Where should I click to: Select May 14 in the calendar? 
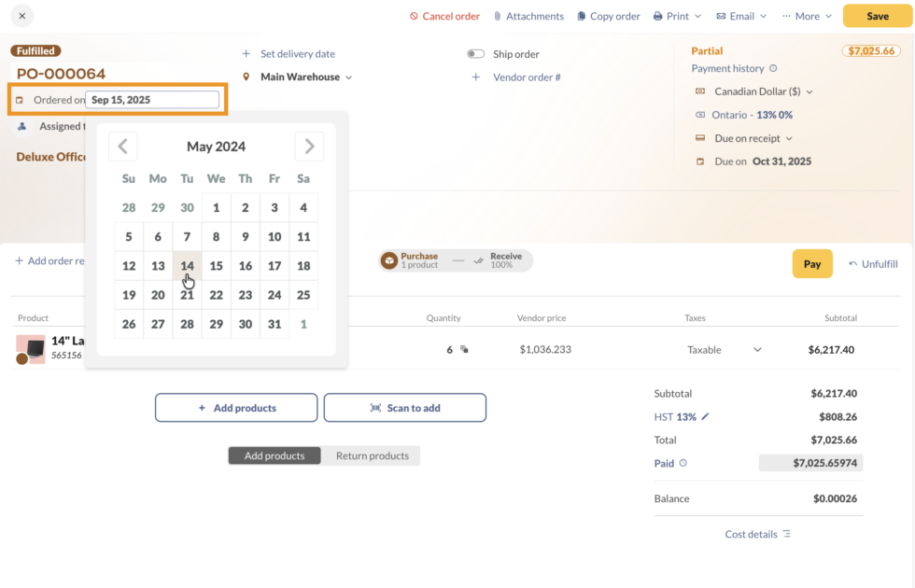tap(187, 266)
